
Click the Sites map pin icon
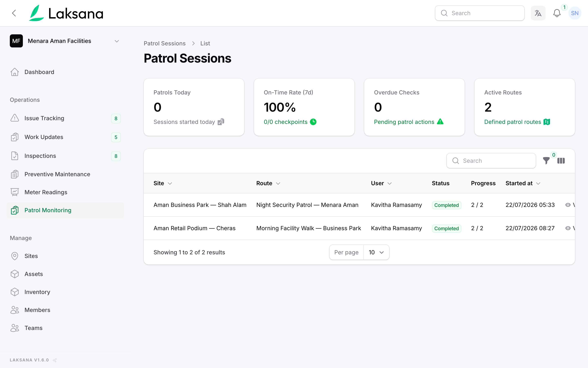point(14,256)
